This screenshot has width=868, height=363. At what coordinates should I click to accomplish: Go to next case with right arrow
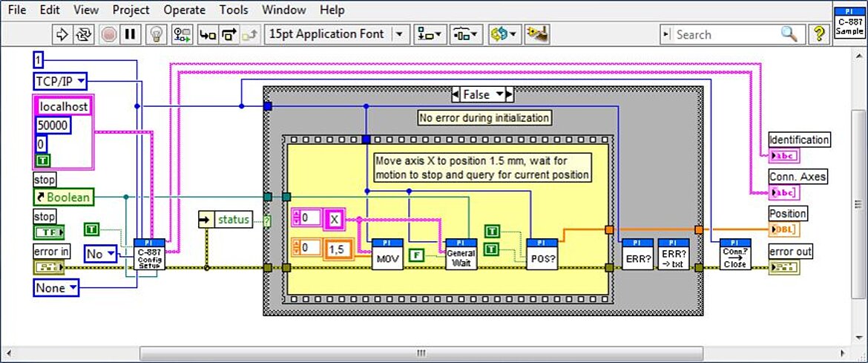tap(510, 95)
